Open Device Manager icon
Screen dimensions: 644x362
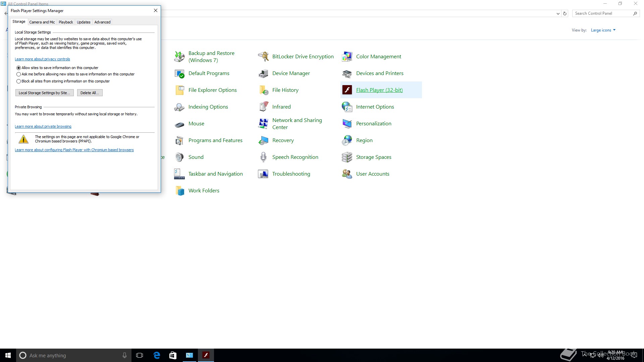pos(263,73)
